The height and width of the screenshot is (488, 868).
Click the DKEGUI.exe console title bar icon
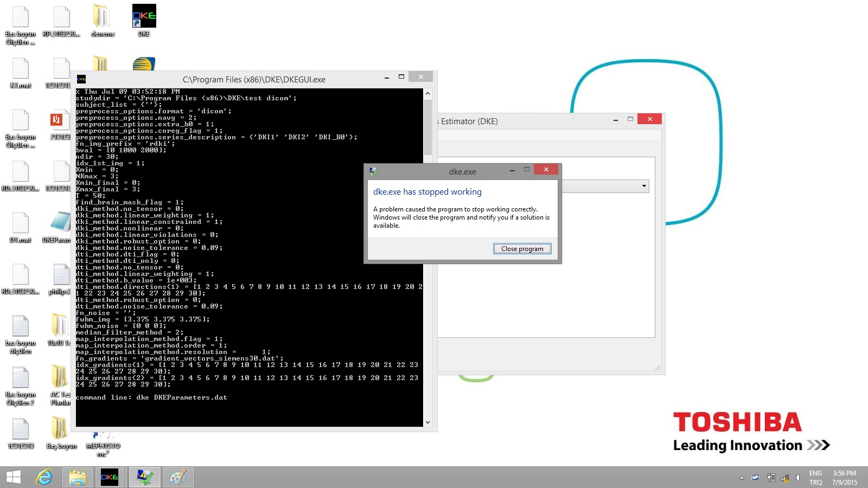(x=81, y=79)
